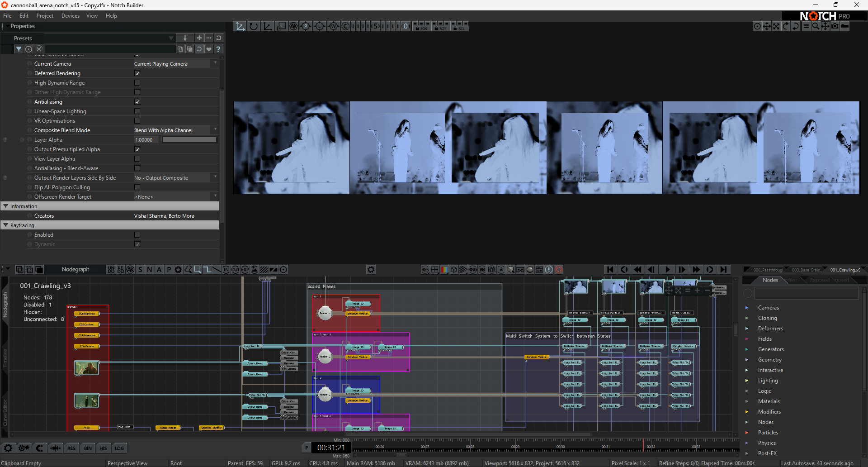
Task: Open the File menu
Action: [7, 16]
